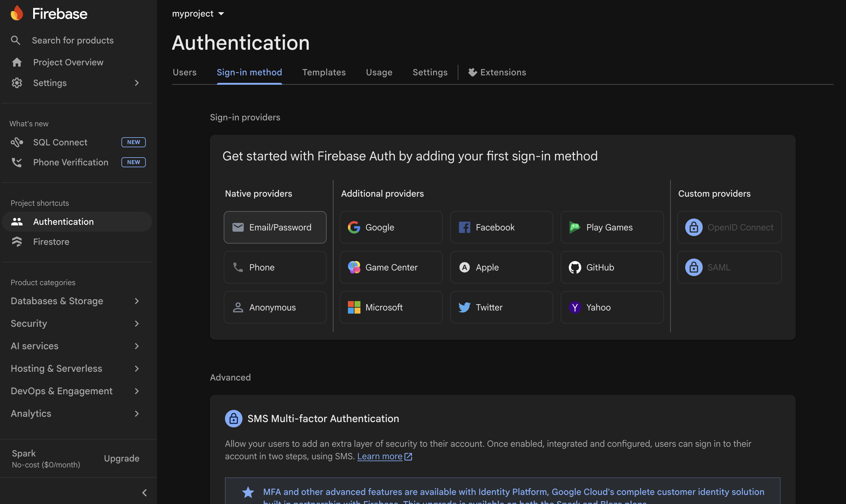Click the Firebase flame logo
This screenshot has height=504, width=846.
(x=17, y=13)
